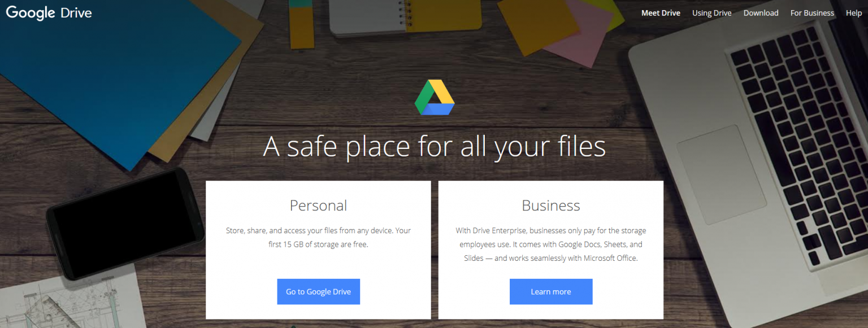The height and width of the screenshot is (328, 868).
Task: Select the Business card heading
Action: point(551,205)
